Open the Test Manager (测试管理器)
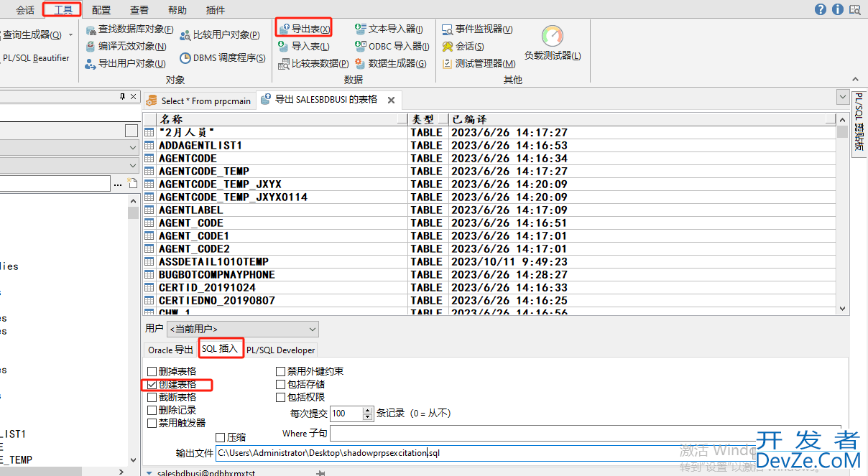Screen dimensions: 868x476 pos(479,63)
